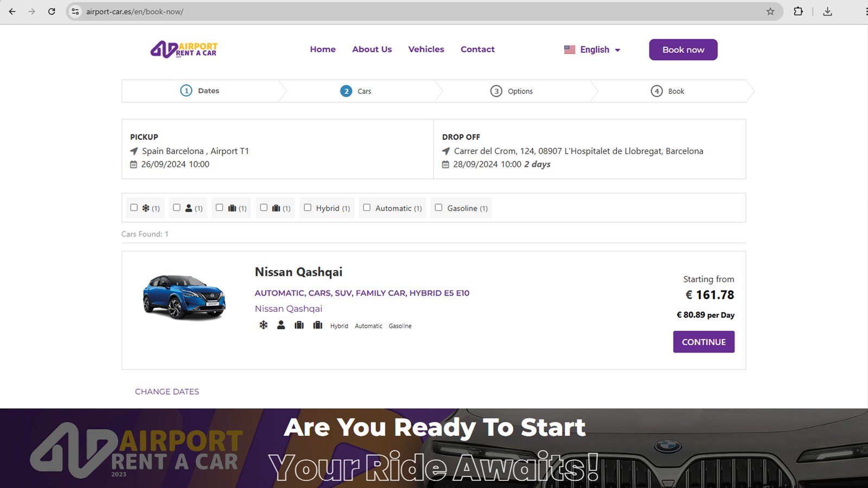Click the step 4 Book circle number
Screen dimensions: 868x488
656,91
